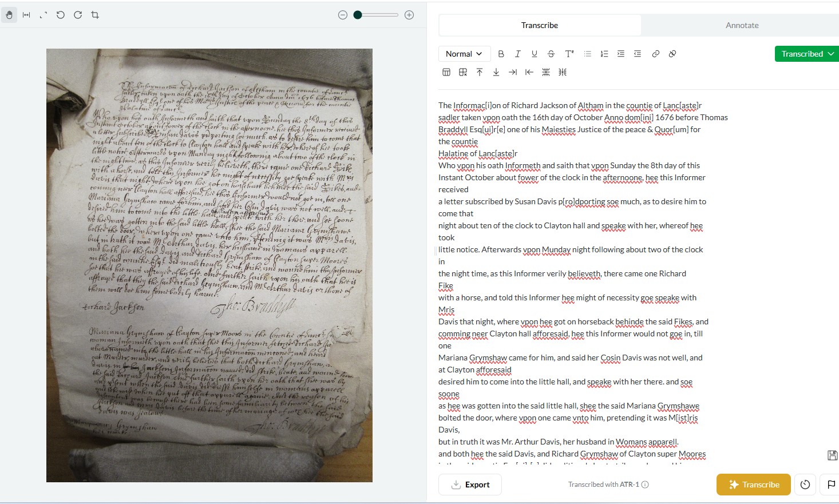This screenshot has width=839, height=504.
Task: Toggle superscript text formatting
Action: coord(569,54)
